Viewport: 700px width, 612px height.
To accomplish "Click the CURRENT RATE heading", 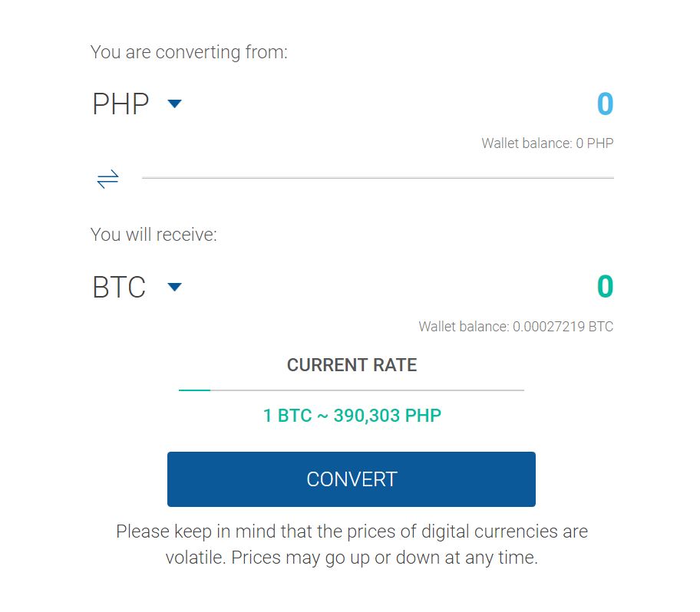I will (x=352, y=365).
